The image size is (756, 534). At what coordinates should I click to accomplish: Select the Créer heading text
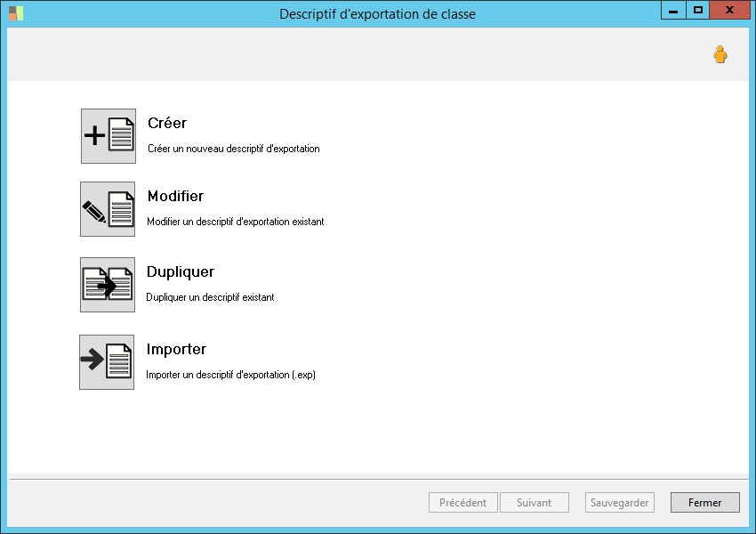(x=167, y=123)
